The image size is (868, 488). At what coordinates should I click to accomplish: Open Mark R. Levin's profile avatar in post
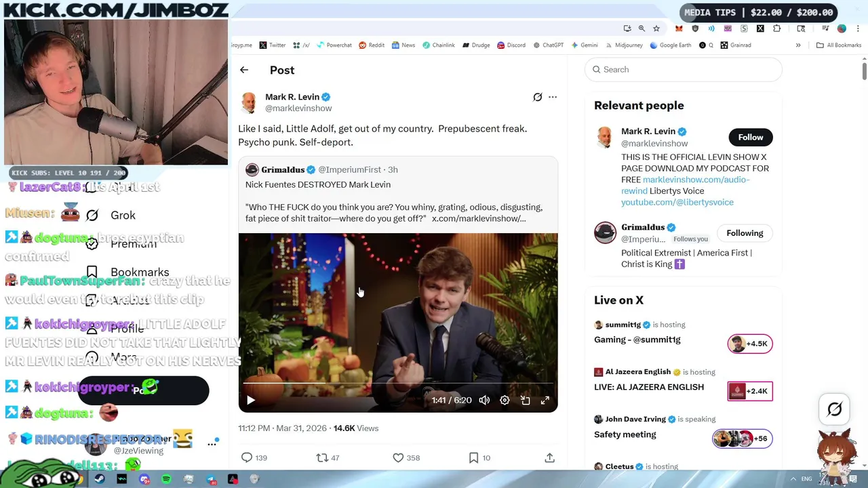coord(249,102)
